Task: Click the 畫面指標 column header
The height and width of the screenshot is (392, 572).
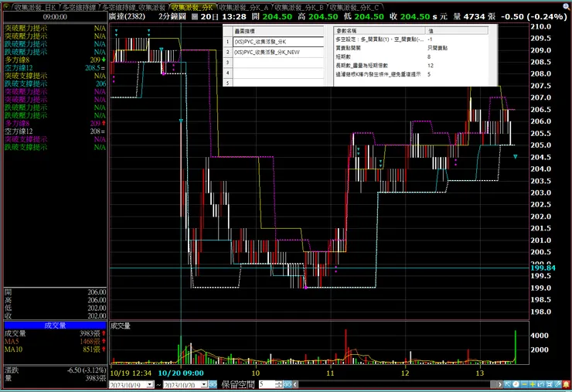Action: [278, 31]
